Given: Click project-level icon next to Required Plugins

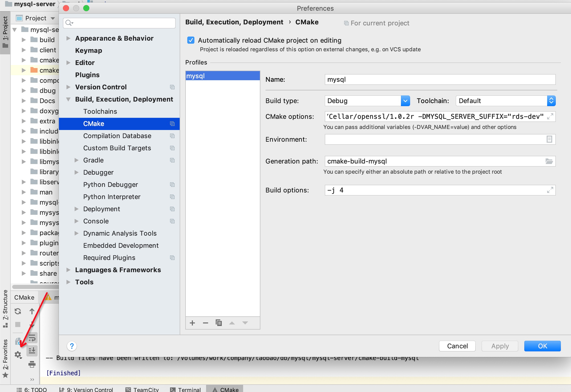Looking at the screenshot, I should point(172,258).
